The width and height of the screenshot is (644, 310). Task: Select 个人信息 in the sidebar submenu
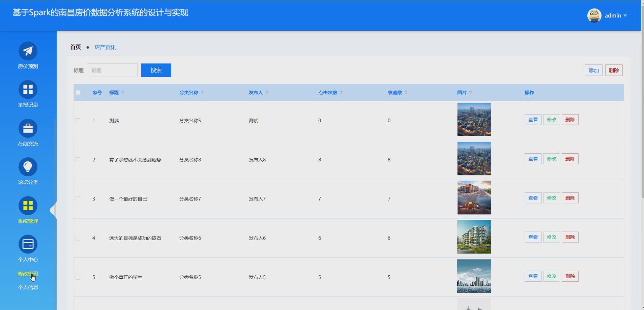click(28, 287)
